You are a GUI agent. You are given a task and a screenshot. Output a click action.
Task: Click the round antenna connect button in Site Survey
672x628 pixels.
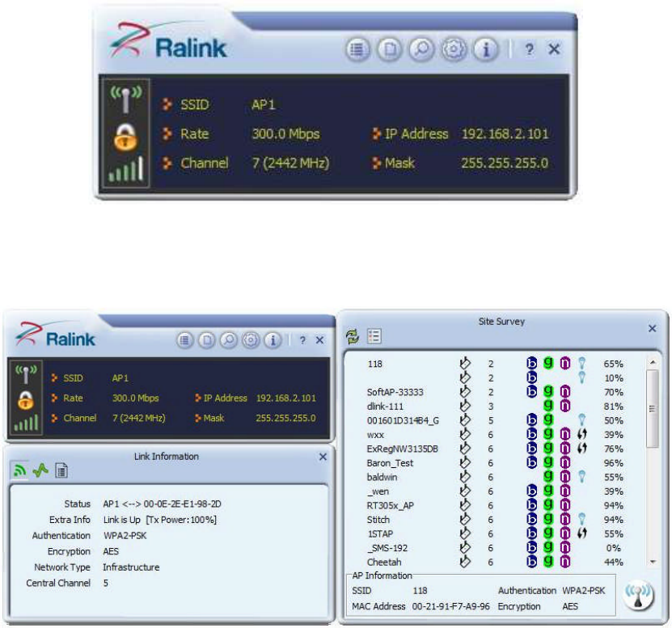point(639,596)
